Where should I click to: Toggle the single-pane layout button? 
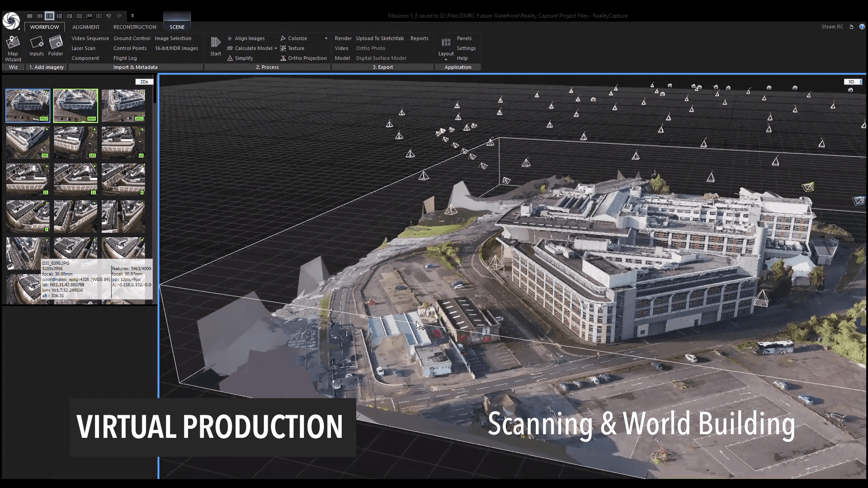click(30, 16)
